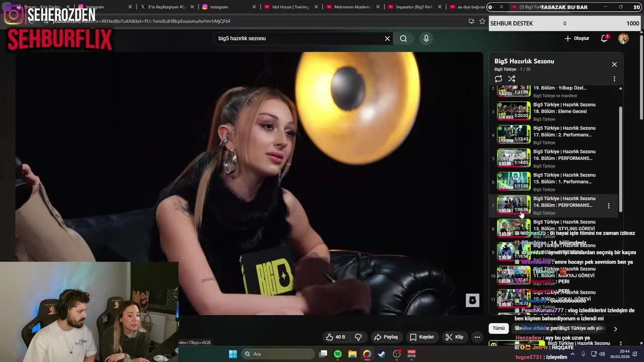644x362 pixels.
Task: Show hidden system tray icons
Action: (x=572, y=354)
